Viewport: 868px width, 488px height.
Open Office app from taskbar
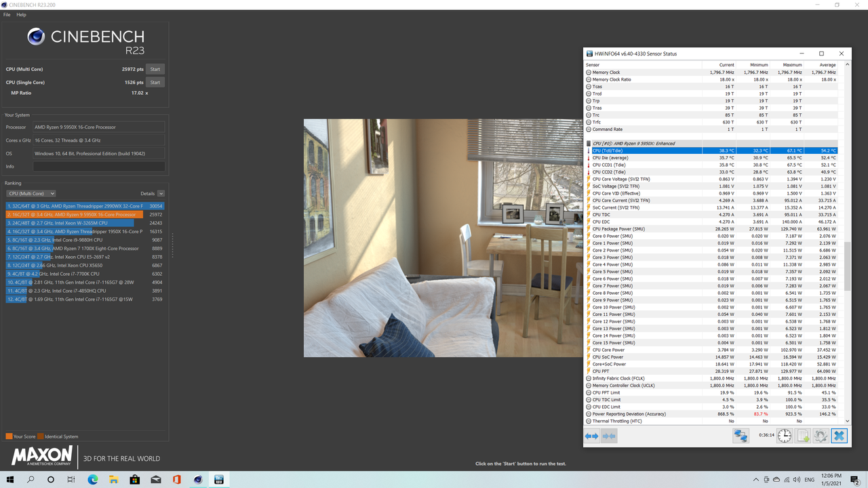pos(177,479)
